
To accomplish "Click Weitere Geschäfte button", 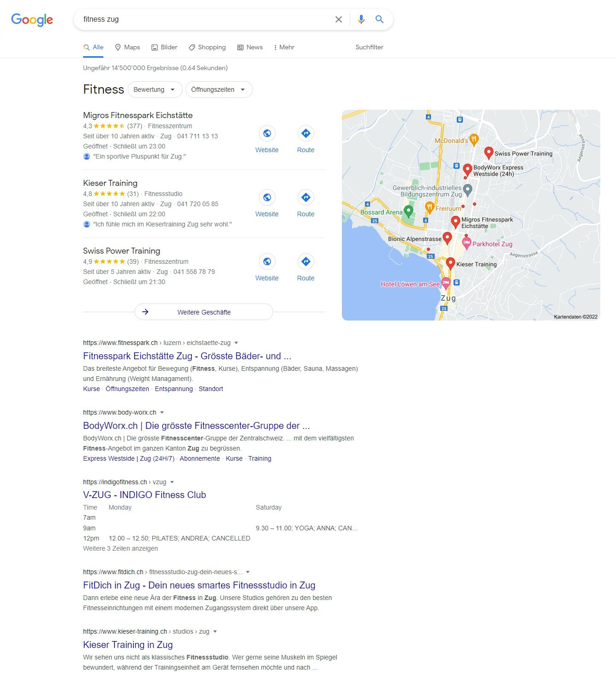I will click(x=204, y=312).
